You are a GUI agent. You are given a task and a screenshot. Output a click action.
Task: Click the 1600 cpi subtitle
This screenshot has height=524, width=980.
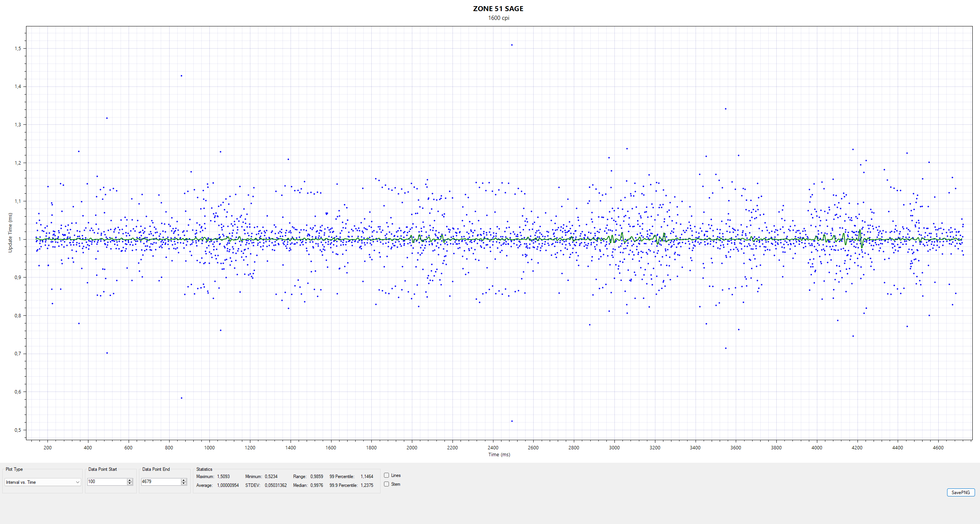(498, 18)
